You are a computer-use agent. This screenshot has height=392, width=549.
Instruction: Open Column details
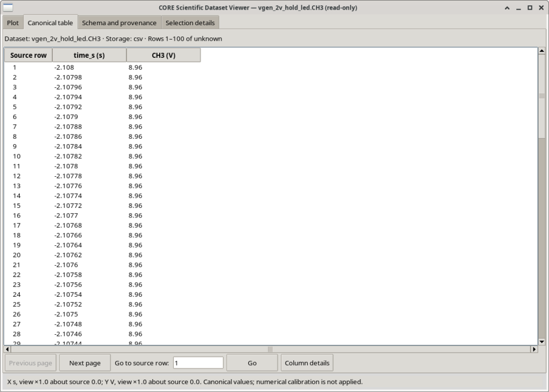(x=307, y=363)
